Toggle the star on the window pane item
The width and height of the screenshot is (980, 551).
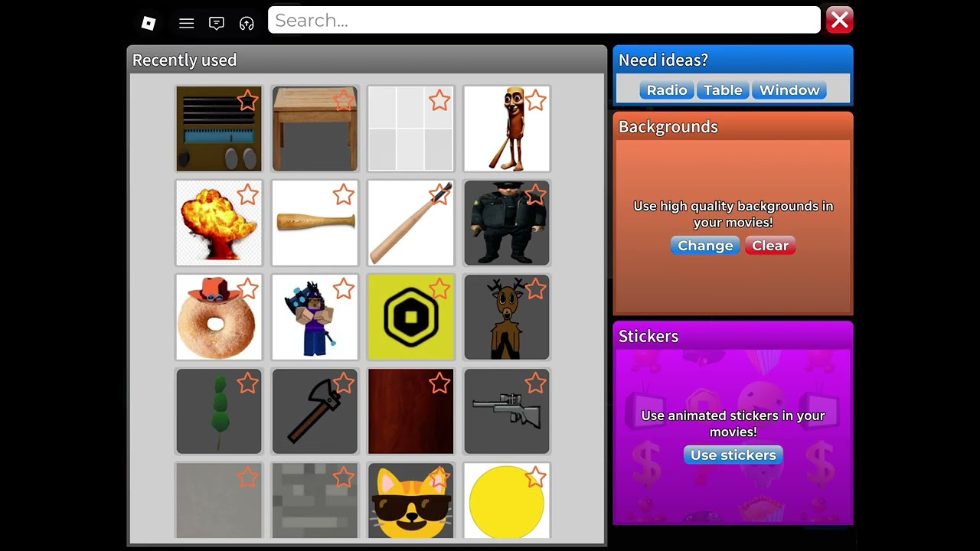[x=439, y=100]
